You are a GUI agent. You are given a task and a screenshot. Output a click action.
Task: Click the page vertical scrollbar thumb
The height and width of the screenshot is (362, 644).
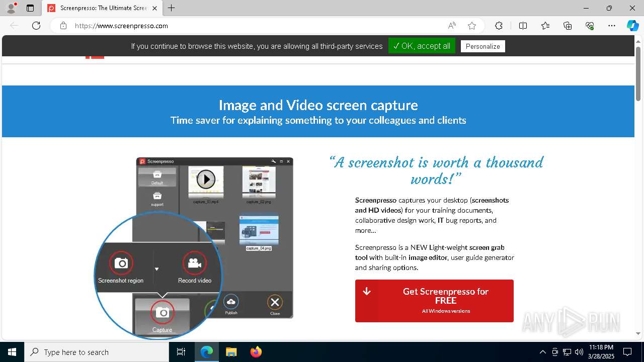pyautogui.click(x=638, y=73)
